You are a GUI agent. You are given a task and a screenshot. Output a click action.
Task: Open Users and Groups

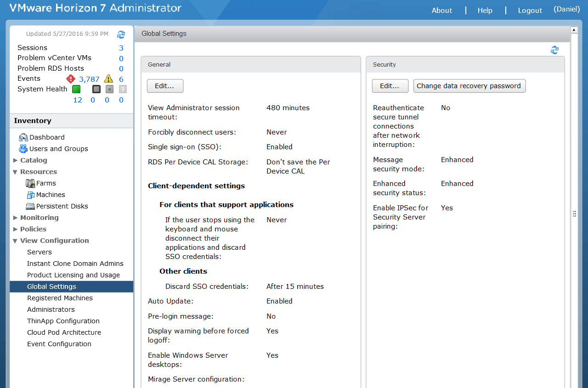[59, 149]
